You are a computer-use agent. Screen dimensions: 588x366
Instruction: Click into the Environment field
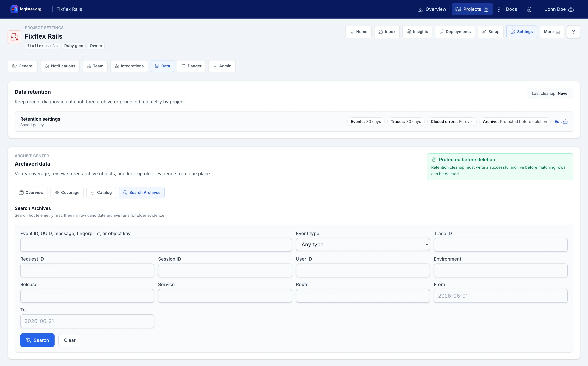[500, 270]
